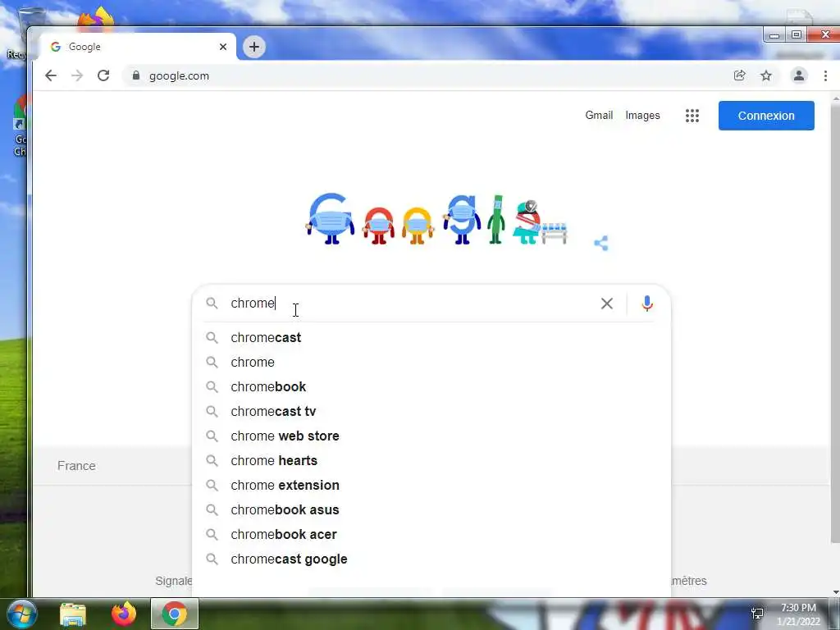Pick the chromecast google suggestion
This screenshot has height=630, width=840.
pyautogui.click(x=431, y=559)
